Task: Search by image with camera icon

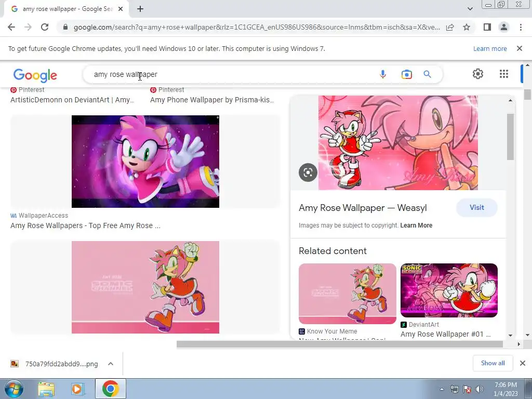Action: pyautogui.click(x=406, y=74)
